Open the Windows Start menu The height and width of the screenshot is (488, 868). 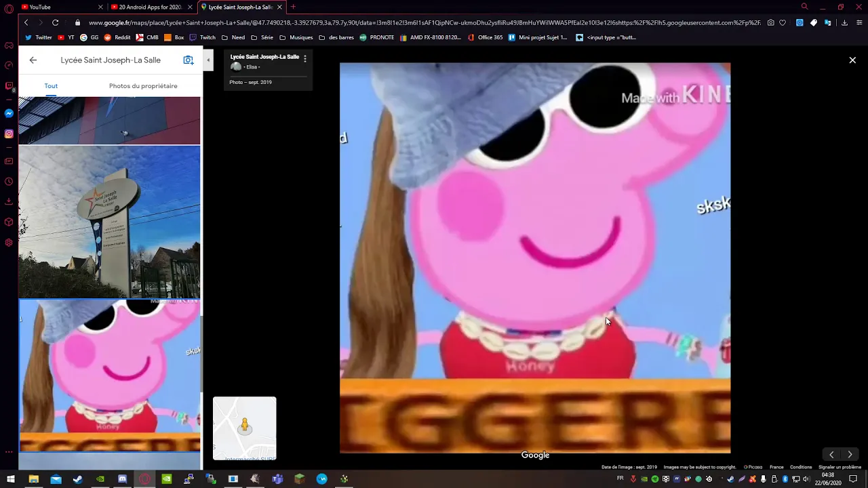(x=11, y=479)
